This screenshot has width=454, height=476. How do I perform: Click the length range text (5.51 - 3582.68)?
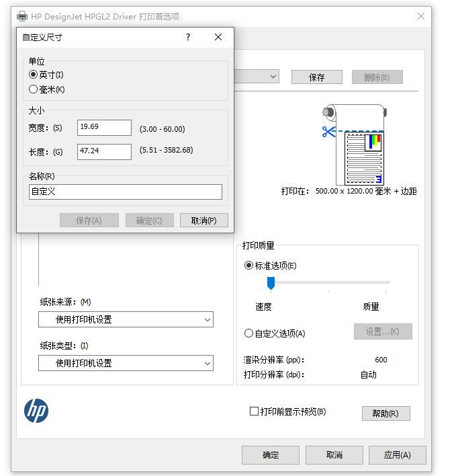tap(166, 150)
